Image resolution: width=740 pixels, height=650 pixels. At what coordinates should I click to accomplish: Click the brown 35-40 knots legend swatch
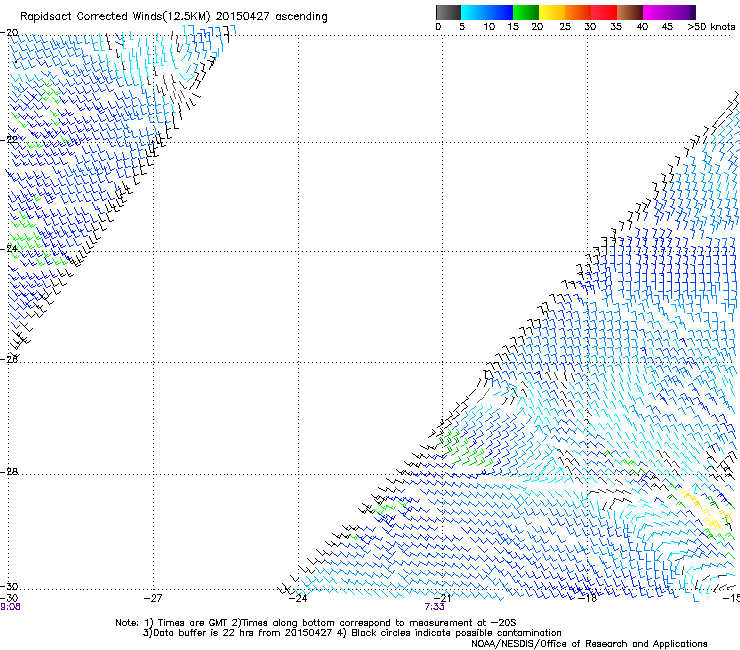pos(630,12)
